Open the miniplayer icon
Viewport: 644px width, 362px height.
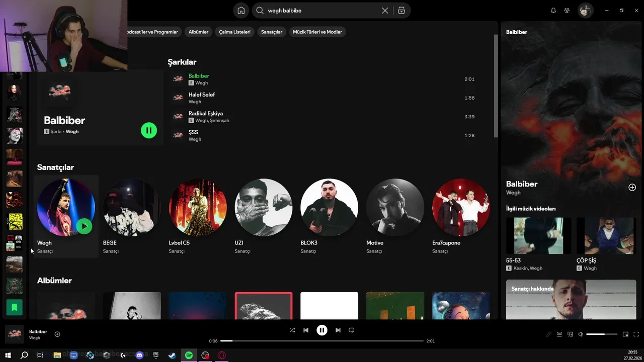626,334
